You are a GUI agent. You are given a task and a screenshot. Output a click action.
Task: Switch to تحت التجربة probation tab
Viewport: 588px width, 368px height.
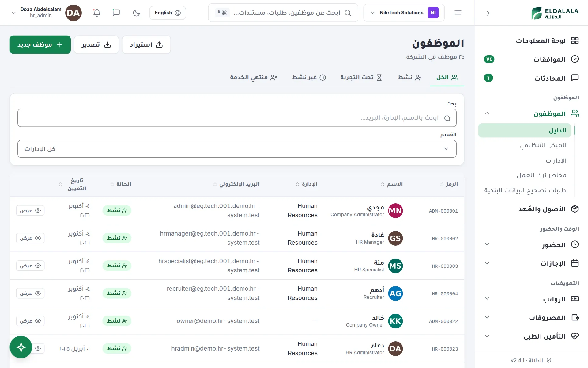coord(361,77)
